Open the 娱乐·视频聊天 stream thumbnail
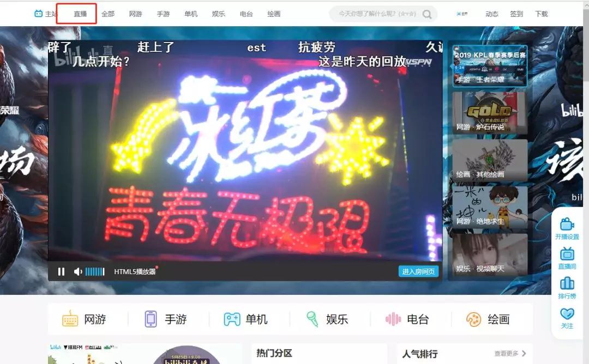589x364 pixels. point(490,255)
